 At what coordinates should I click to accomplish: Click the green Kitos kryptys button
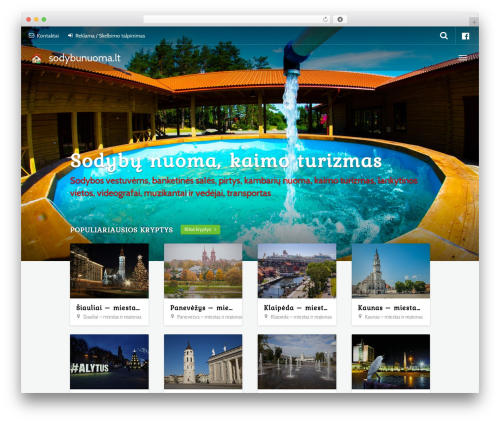[x=200, y=229]
